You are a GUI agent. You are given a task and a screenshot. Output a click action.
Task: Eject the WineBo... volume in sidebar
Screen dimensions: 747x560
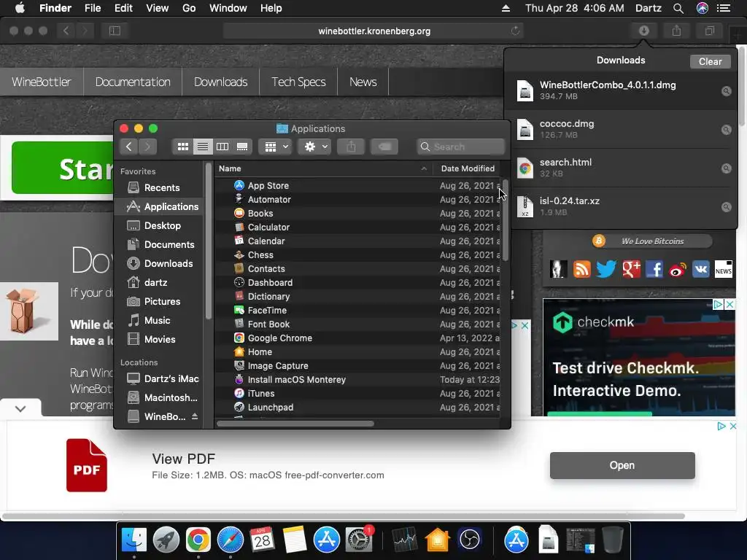click(194, 416)
